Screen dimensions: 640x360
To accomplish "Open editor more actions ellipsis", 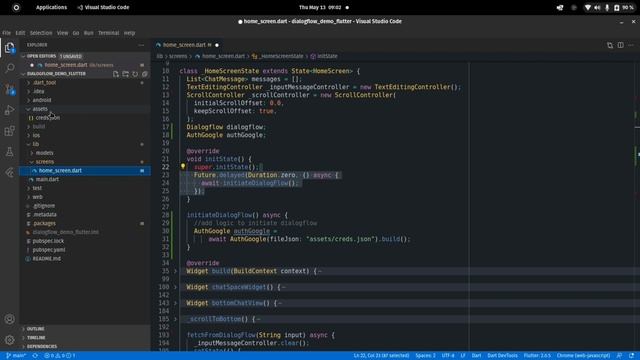I will (631, 45).
